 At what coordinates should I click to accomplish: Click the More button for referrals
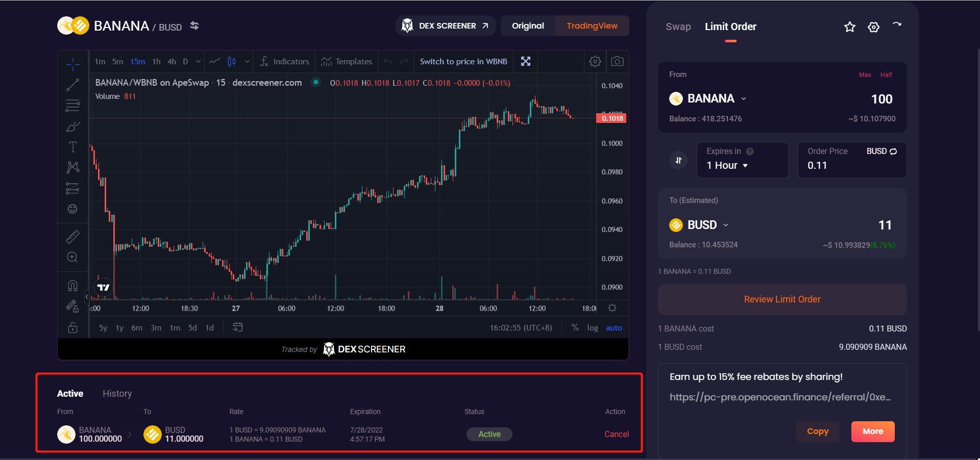[873, 431]
